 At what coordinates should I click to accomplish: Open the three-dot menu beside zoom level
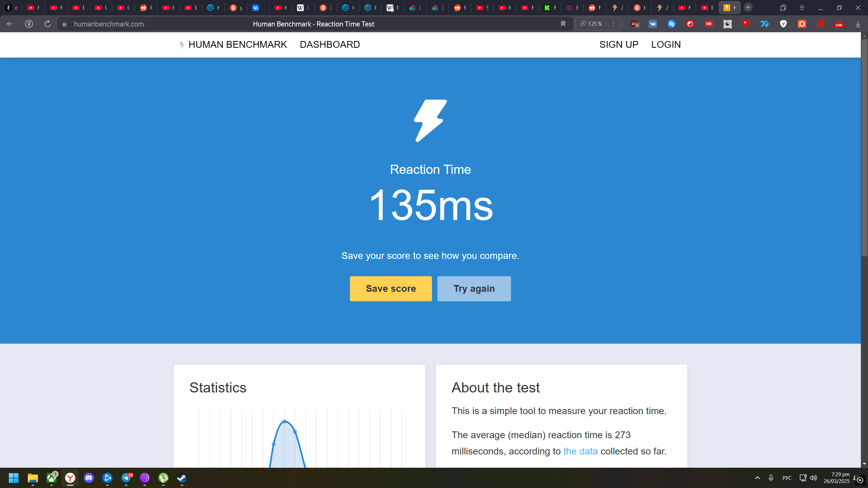pyautogui.click(x=613, y=24)
